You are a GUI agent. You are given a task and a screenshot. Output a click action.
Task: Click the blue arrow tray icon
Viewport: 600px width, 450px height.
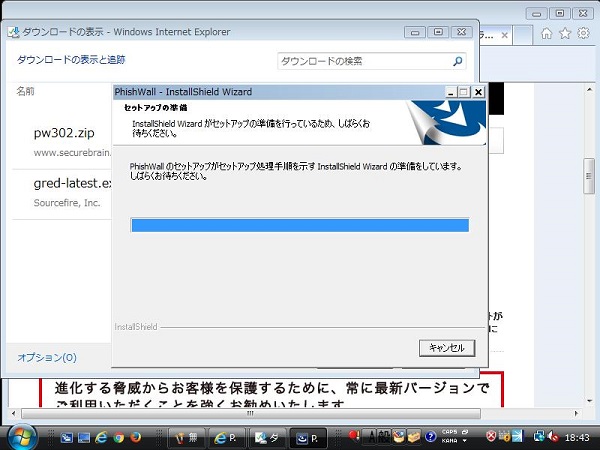tap(517, 437)
